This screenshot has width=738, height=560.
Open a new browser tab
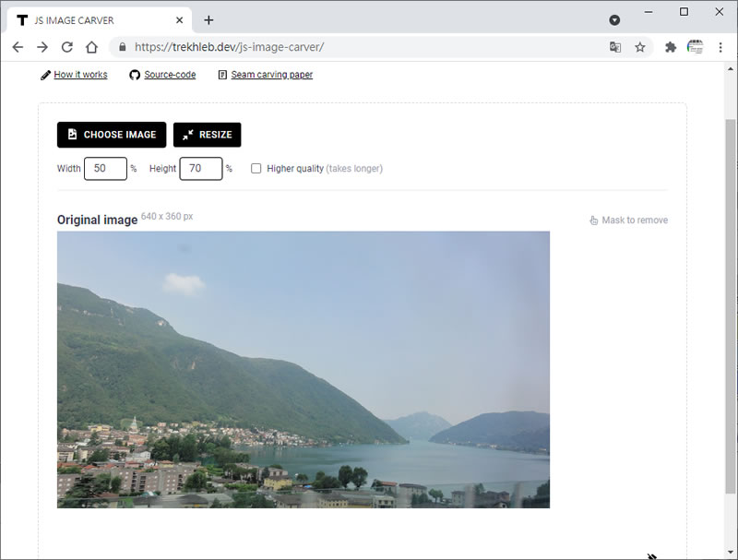(208, 20)
